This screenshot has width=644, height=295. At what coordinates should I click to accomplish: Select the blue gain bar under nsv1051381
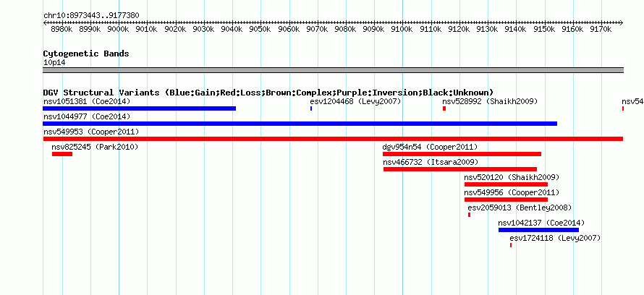pyautogui.click(x=139, y=108)
